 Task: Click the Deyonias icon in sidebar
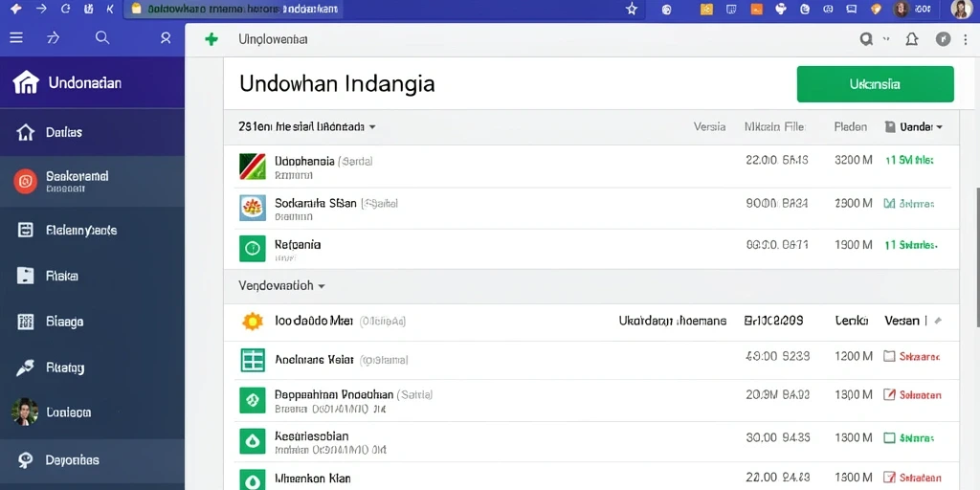coord(25,460)
